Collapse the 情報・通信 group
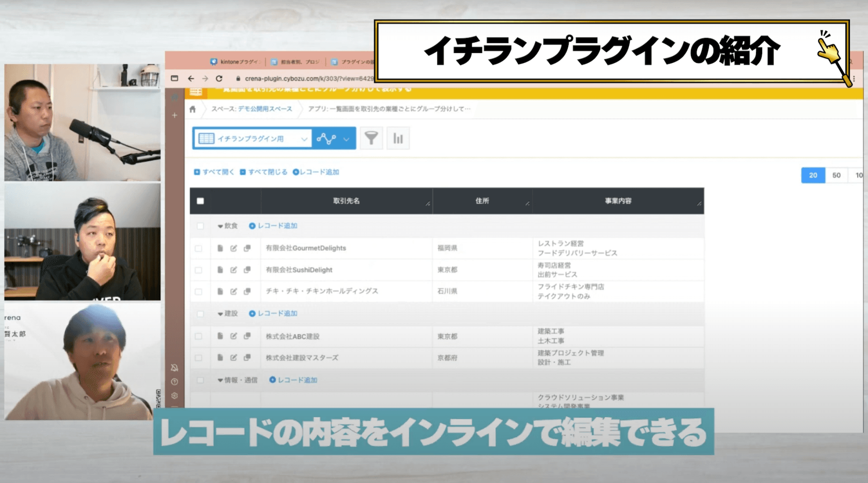 (x=220, y=380)
